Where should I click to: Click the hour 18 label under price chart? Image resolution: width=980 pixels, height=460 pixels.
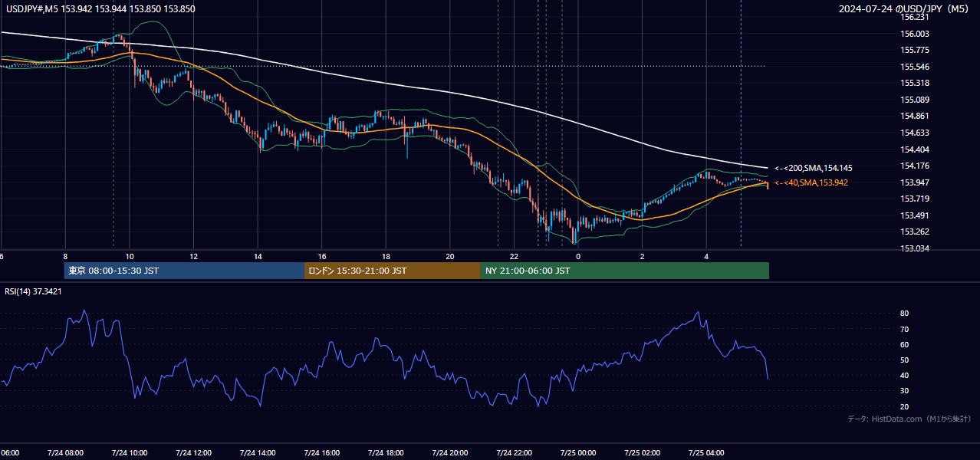coord(386,257)
